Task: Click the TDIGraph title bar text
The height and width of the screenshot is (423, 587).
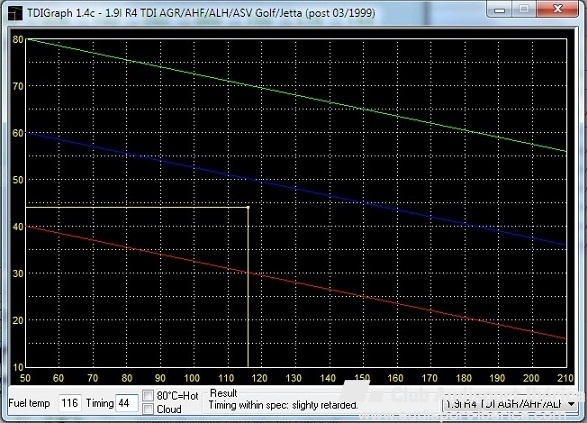Action: [201, 13]
